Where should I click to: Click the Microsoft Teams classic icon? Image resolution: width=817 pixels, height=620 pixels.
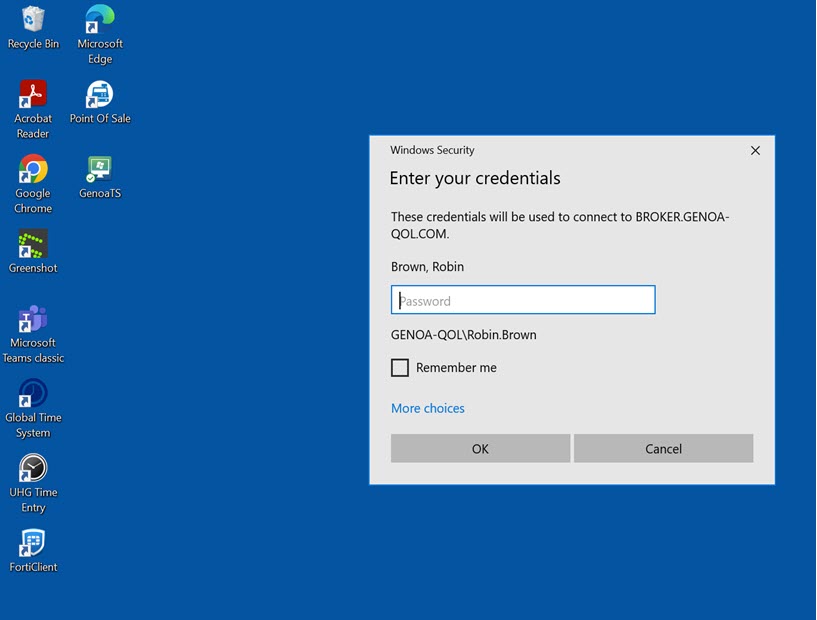(x=33, y=319)
